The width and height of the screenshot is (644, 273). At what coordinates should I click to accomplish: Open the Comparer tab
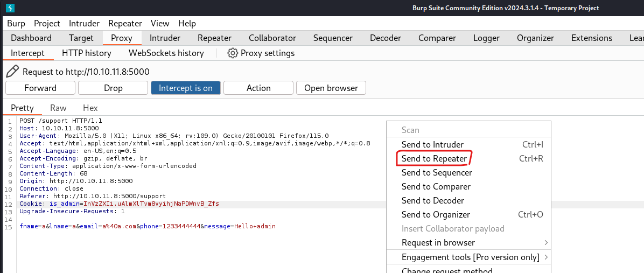click(x=437, y=38)
